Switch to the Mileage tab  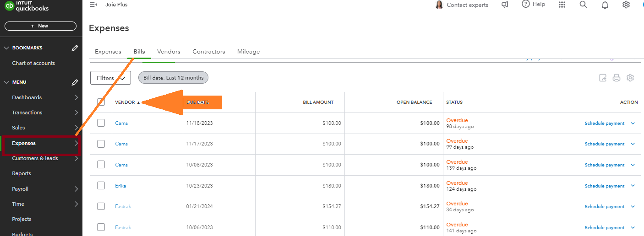pos(248,52)
